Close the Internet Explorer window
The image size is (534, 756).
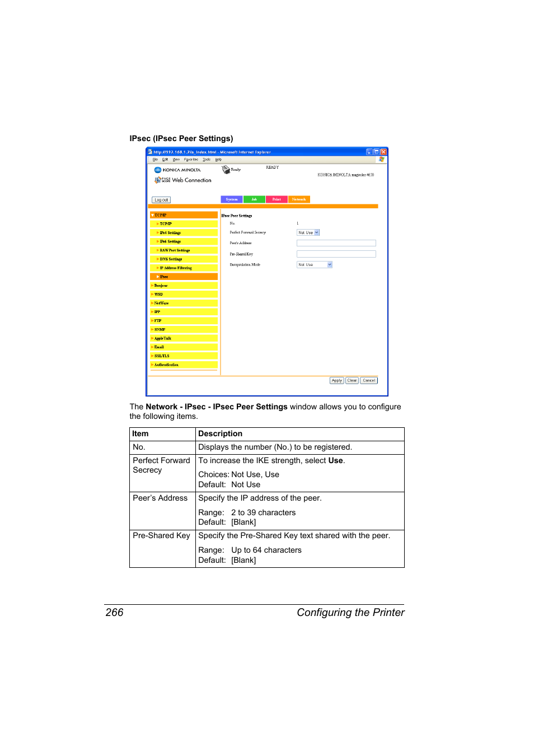point(383,152)
